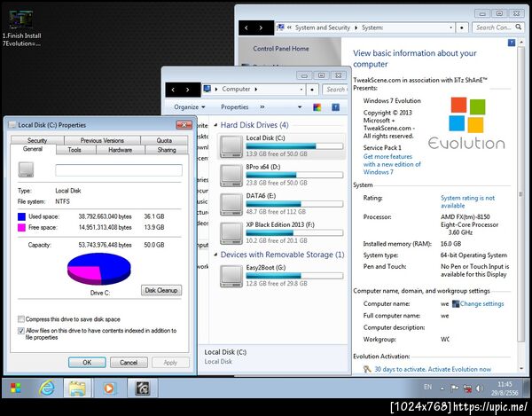
Task: Click the search magnifier in System window
Action: coord(518,27)
